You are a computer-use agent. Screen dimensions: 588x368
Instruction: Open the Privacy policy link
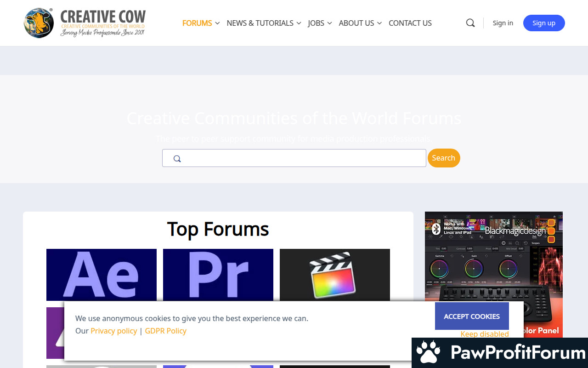114,331
